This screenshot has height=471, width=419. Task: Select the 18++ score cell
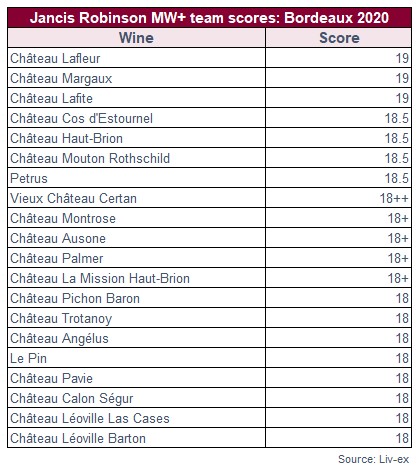[339, 198]
